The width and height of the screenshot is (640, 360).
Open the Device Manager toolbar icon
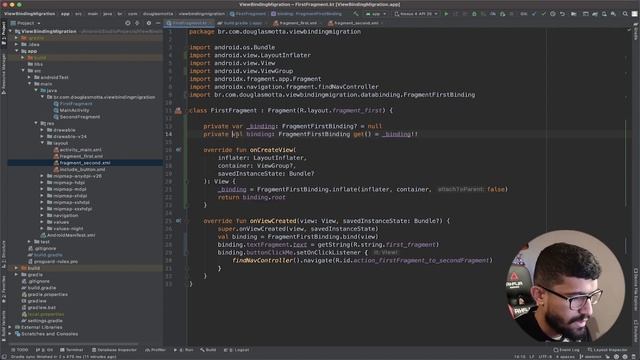604,14
